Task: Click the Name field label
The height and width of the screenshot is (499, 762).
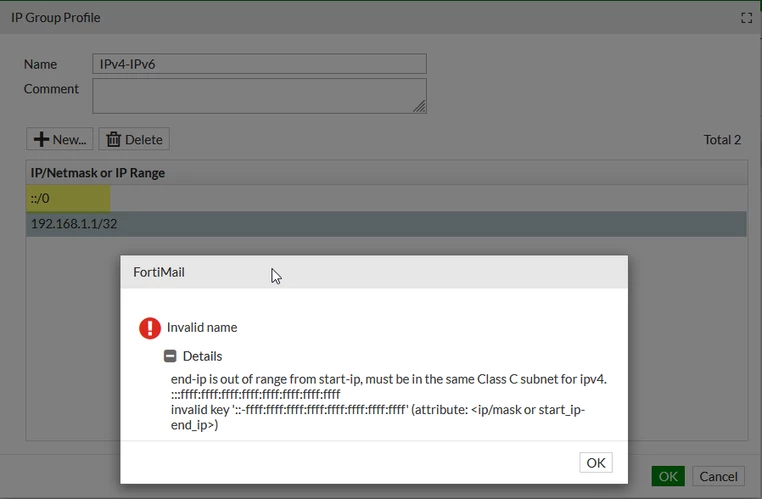Action: point(40,64)
